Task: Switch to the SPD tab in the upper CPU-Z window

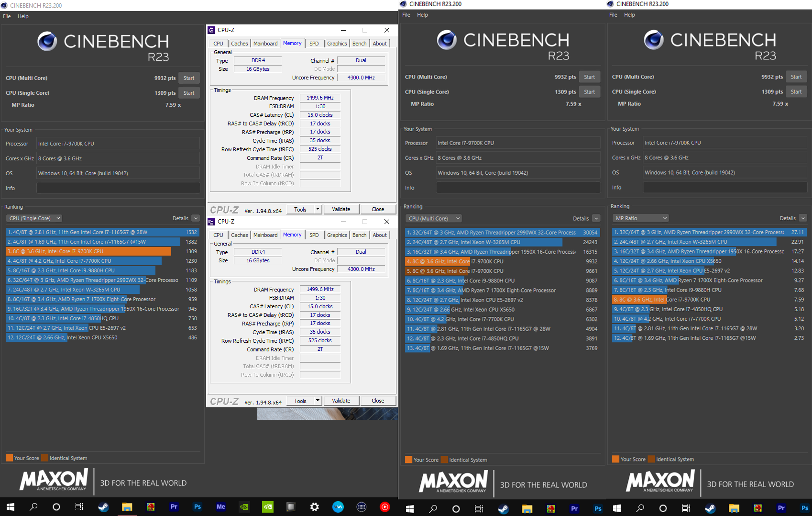Action: pyautogui.click(x=314, y=44)
